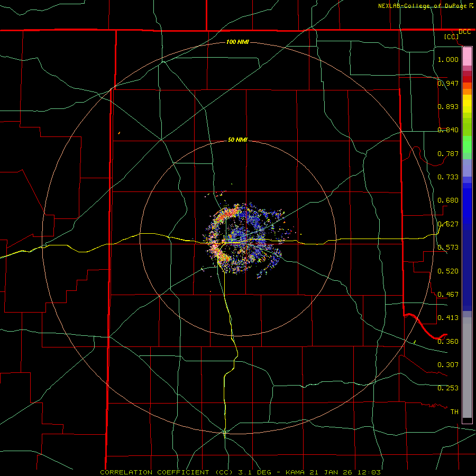Image resolution: width=476 pixels, height=476 pixels.
Task: Click the 0.893 legend value
Action: click(x=448, y=106)
